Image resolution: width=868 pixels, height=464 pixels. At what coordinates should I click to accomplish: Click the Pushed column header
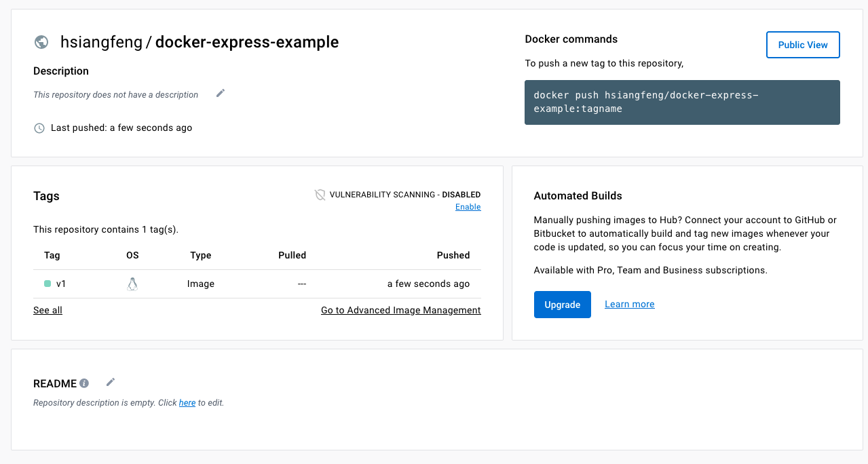[453, 256]
